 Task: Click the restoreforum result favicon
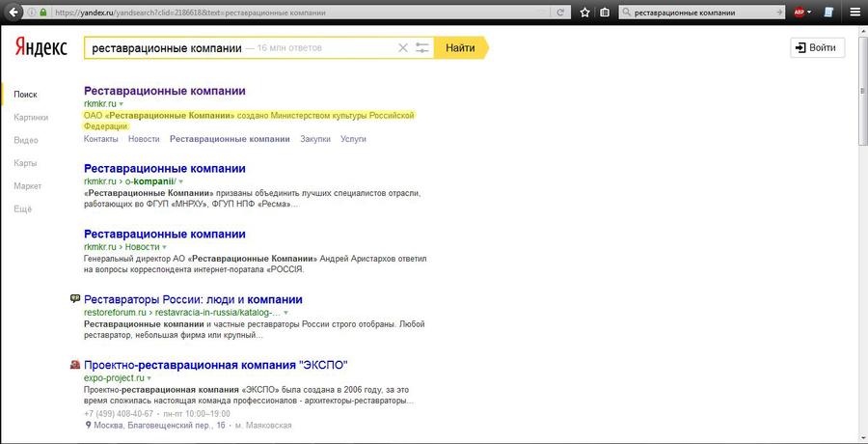click(x=75, y=299)
